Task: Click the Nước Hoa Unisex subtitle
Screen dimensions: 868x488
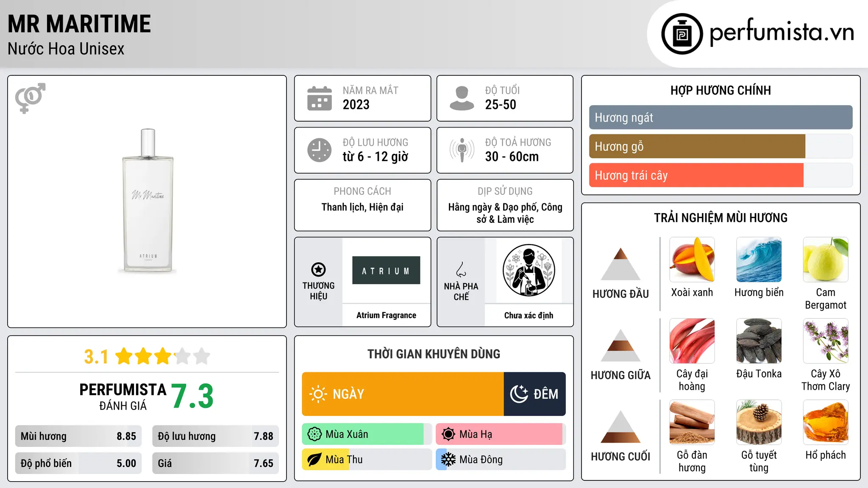Action: 66,49
